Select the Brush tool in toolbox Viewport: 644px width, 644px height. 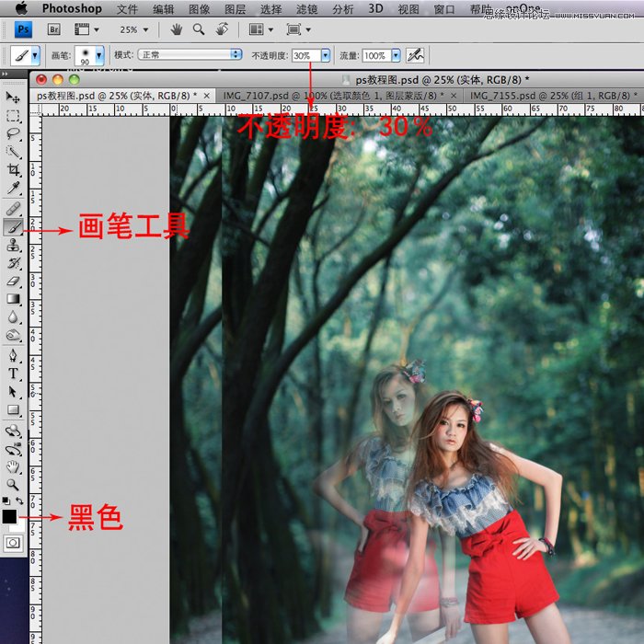click(13, 227)
